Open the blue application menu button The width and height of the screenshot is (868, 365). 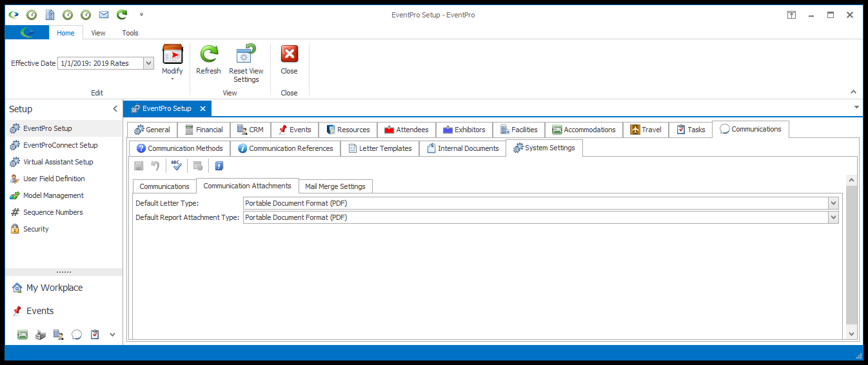pos(26,32)
